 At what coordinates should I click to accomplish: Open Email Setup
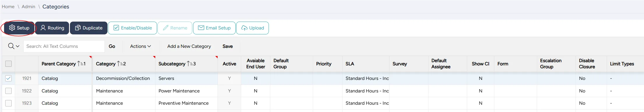point(214,28)
